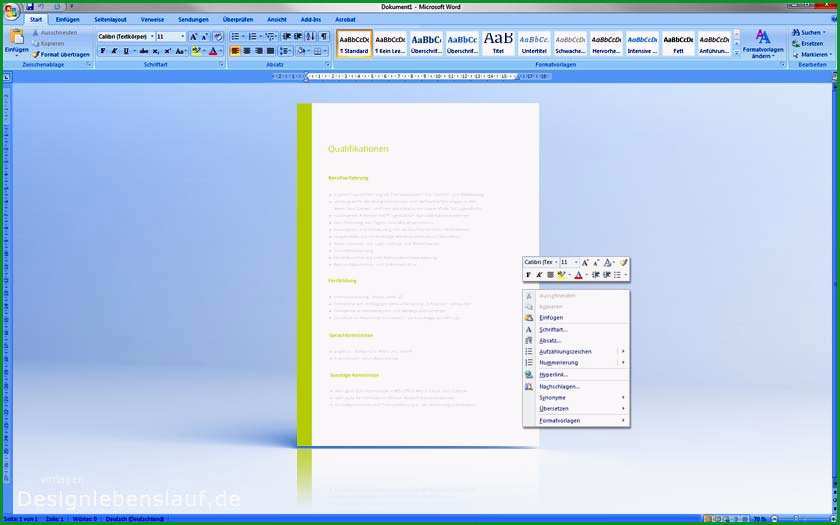Click ribbon highlight color button
Image resolution: width=840 pixels, height=525 pixels.
click(x=196, y=51)
